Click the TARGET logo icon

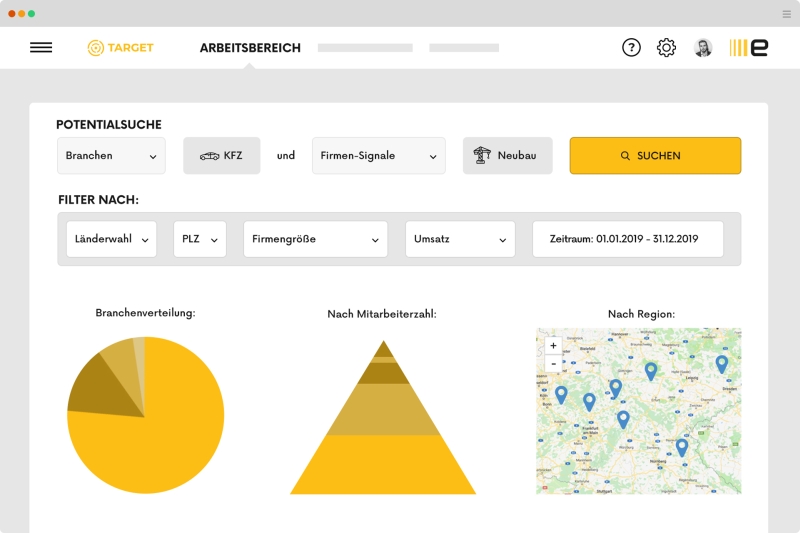(96, 47)
